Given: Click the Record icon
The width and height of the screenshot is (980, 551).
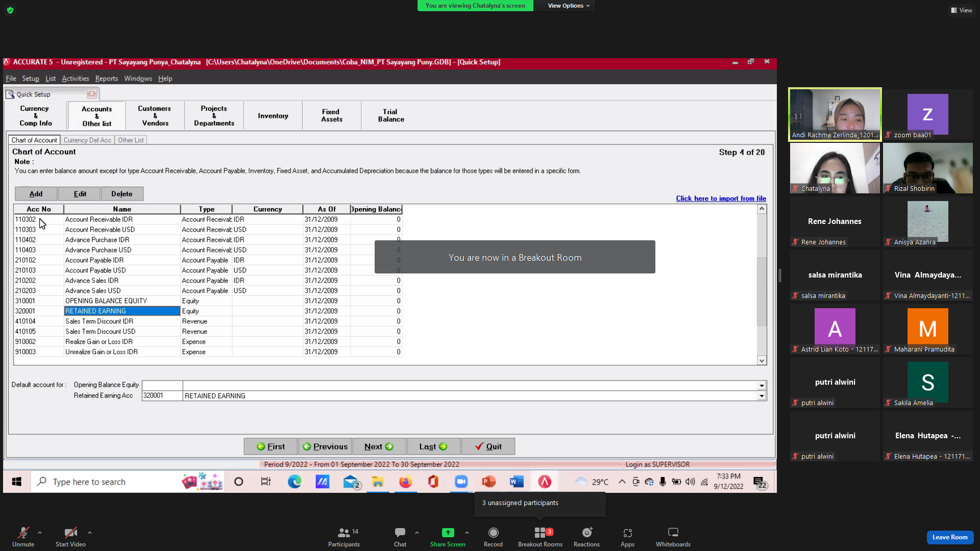Looking at the screenshot, I should coord(493,533).
